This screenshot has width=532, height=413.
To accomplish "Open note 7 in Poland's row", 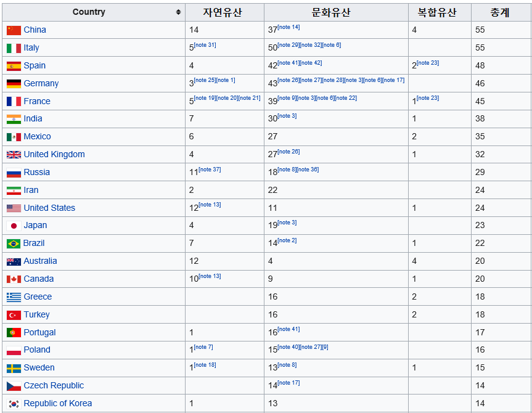I will (203, 347).
